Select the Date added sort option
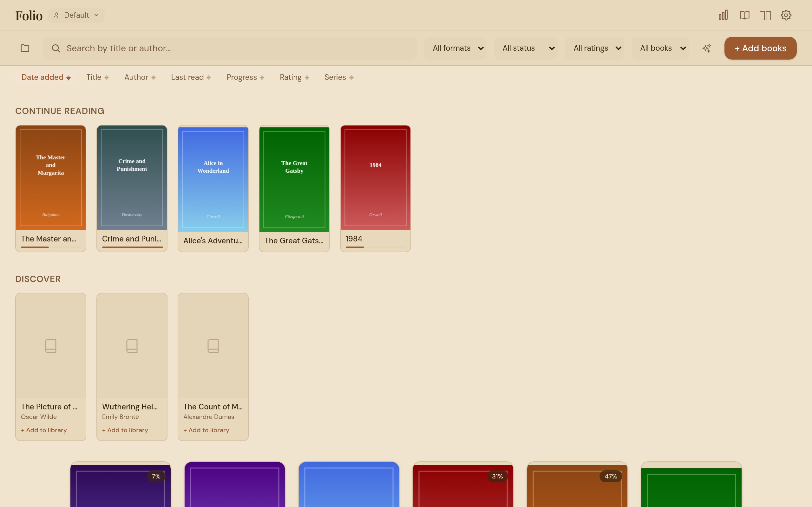The height and width of the screenshot is (507, 812). click(x=46, y=77)
